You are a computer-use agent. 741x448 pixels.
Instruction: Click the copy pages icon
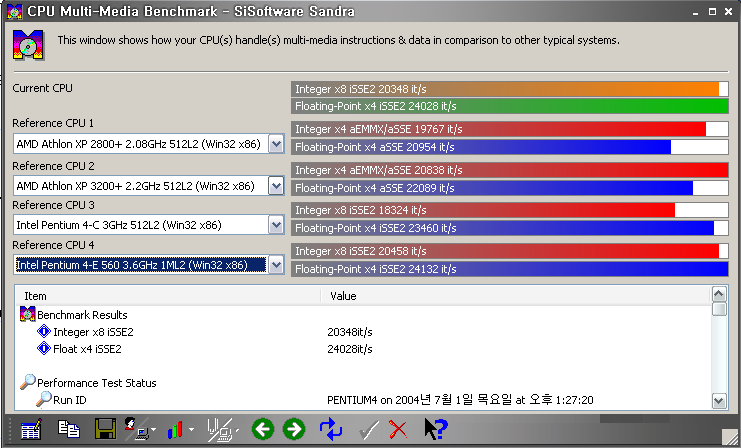click(69, 429)
